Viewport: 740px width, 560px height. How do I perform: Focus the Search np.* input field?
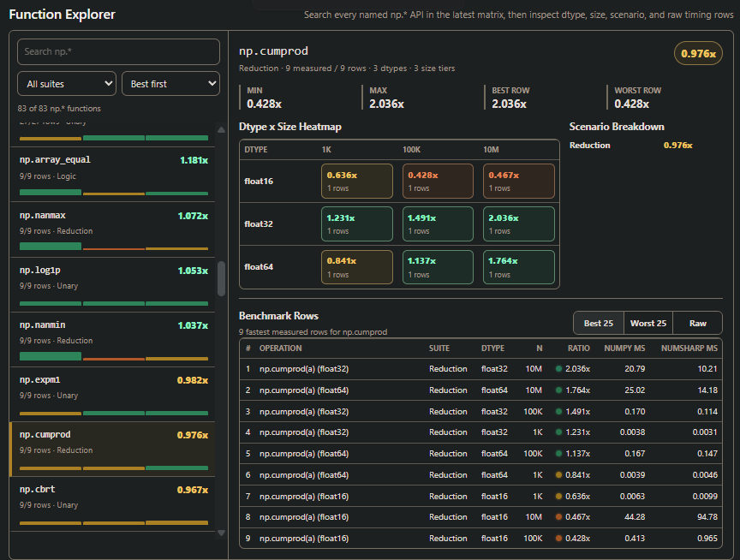click(118, 51)
